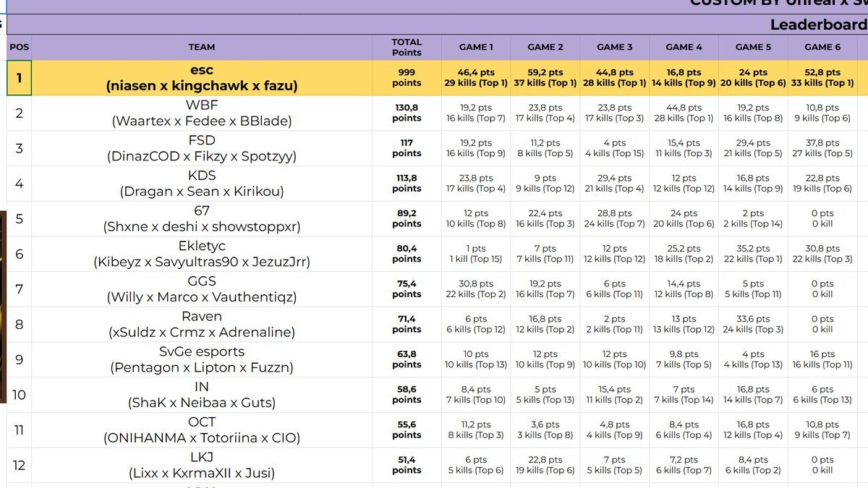Screen dimensions: 868x488
Task: Click the Leaderboard title cell
Action: tap(438, 25)
